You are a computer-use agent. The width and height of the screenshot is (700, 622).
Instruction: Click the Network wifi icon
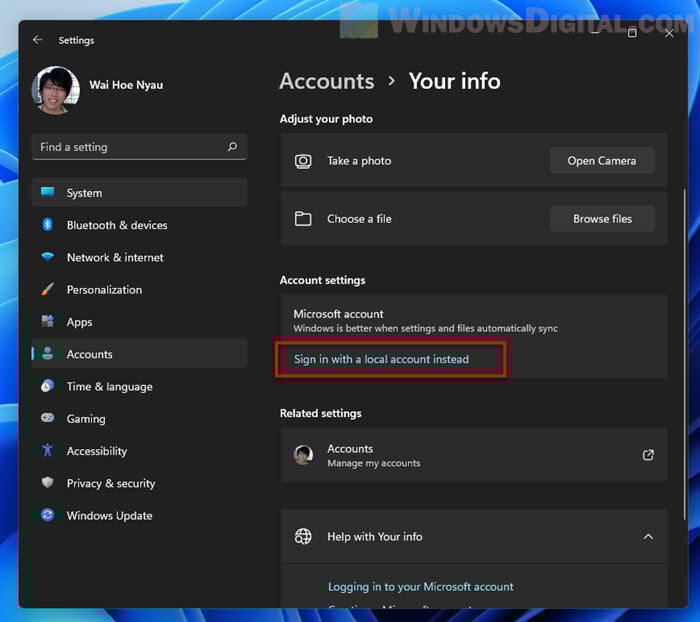(47, 257)
